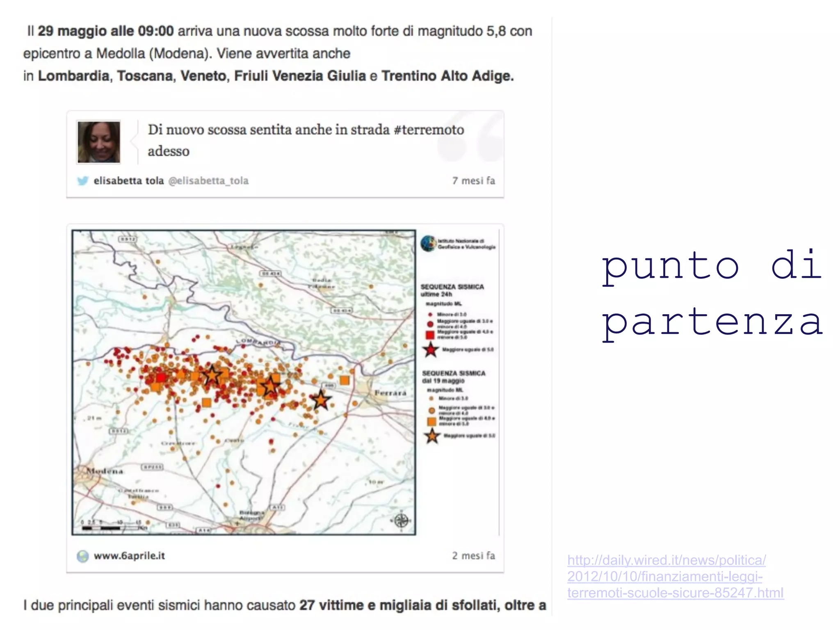840x630 pixels.
Task: Click the orange star legend symbol
Action: point(432,436)
